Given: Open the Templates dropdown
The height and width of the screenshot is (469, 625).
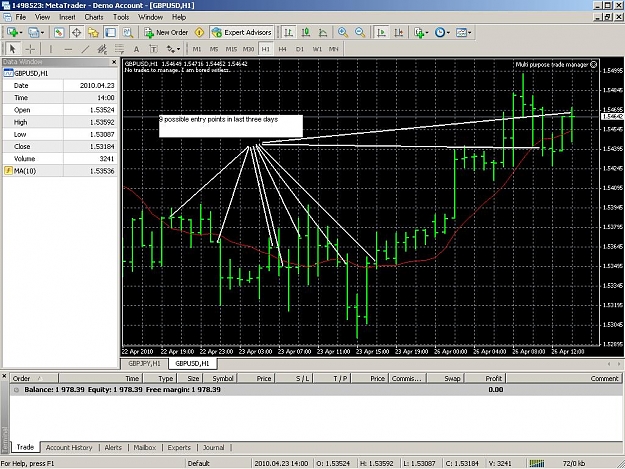Looking at the screenshot, I should click(x=463, y=33).
